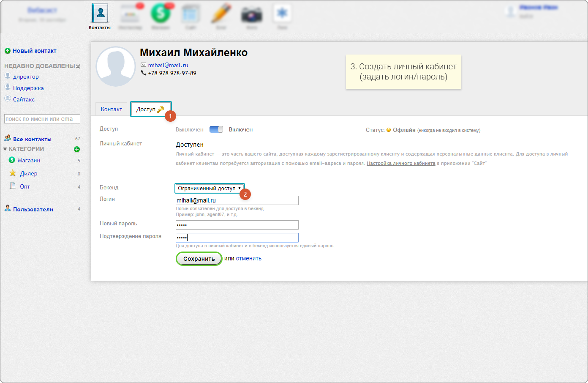This screenshot has height=383, width=588.
Task: Open the Дилер category
Action: tap(29, 173)
